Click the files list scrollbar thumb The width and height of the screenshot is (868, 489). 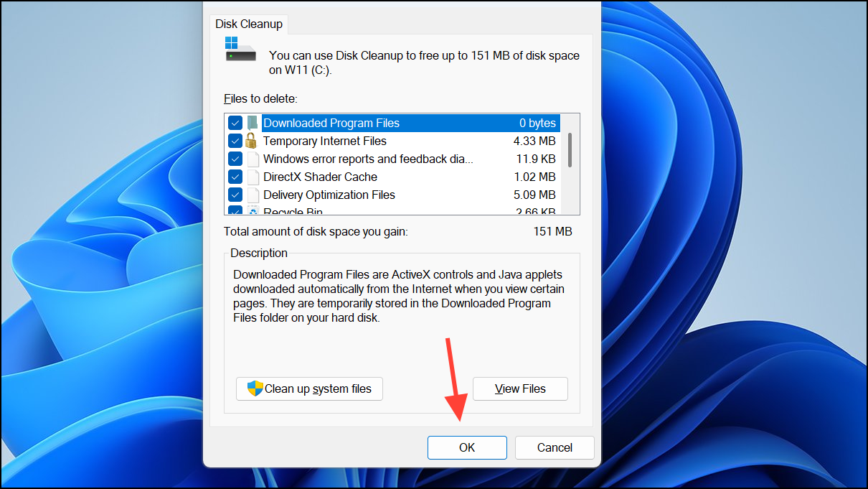pyautogui.click(x=570, y=149)
